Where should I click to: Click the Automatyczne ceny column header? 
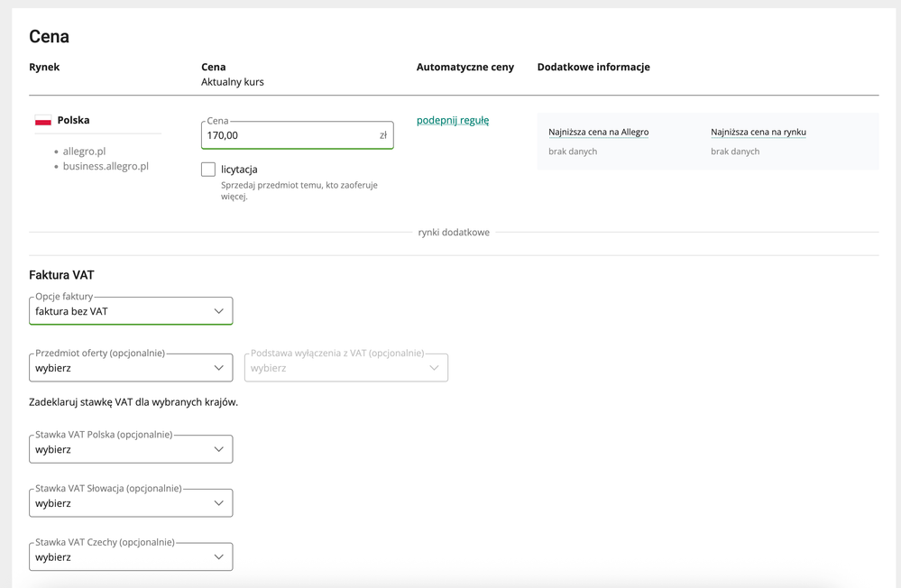point(464,67)
